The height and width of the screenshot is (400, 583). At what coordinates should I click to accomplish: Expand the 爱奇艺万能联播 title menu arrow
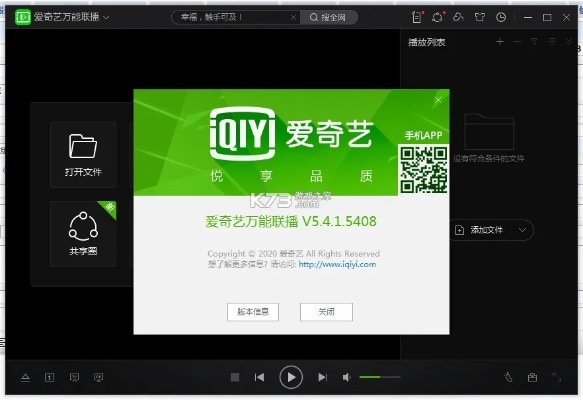(106, 17)
